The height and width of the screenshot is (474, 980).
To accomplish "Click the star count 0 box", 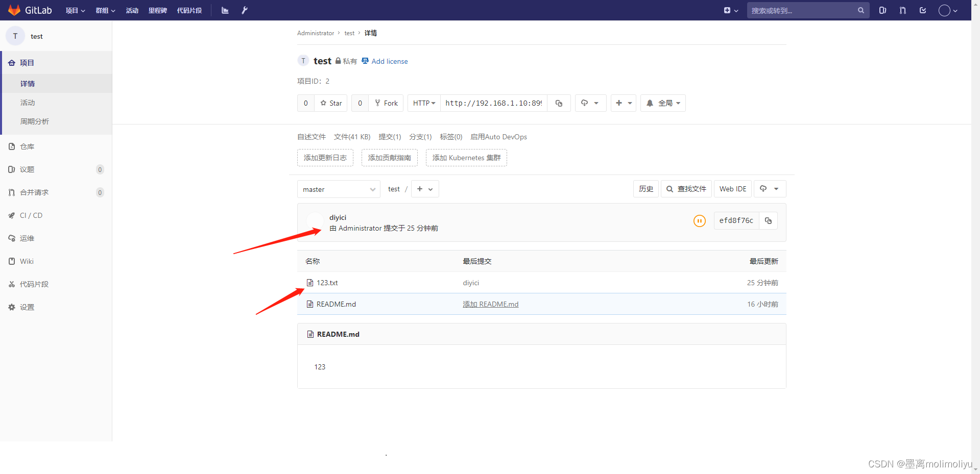I will tap(306, 103).
